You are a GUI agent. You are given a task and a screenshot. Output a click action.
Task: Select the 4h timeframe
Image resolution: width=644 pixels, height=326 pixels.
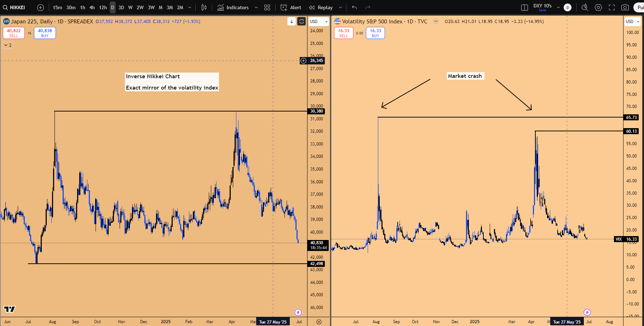[x=92, y=7]
